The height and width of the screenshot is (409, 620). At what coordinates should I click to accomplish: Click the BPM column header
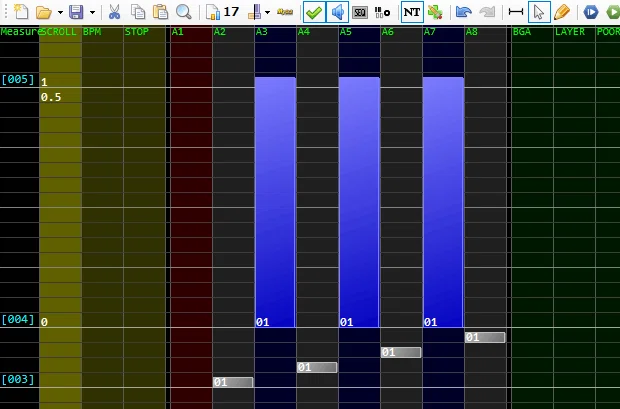[x=92, y=32]
